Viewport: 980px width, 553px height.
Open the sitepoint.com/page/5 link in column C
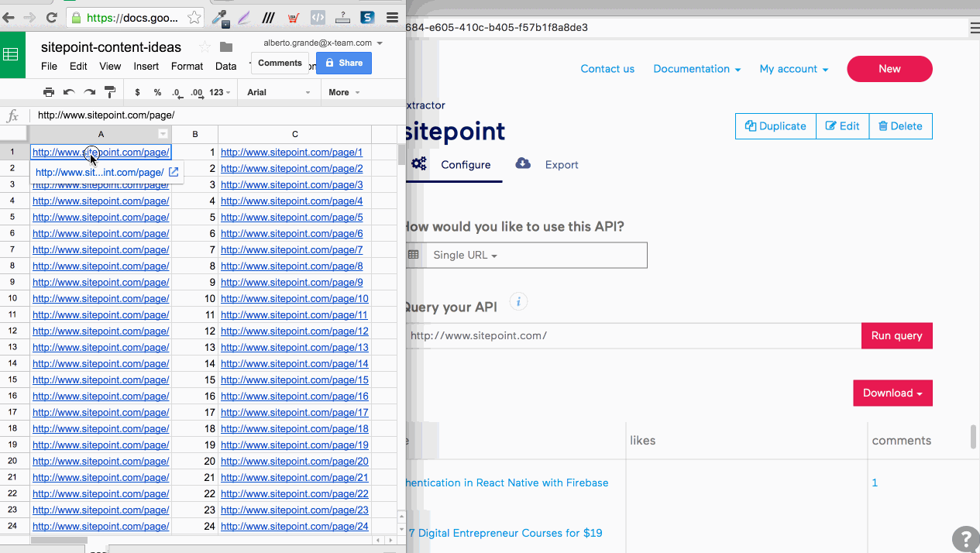click(x=291, y=218)
